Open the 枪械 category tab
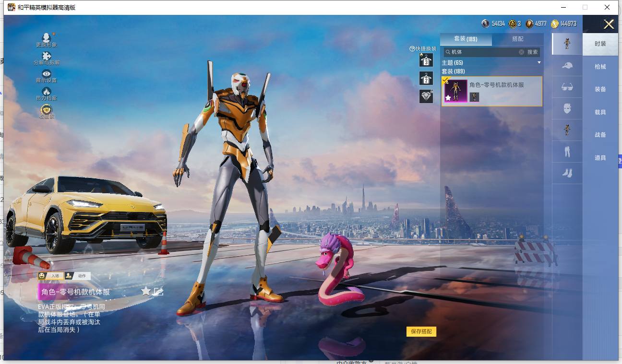This screenshot has height=364, width=622. coord(600,67)
